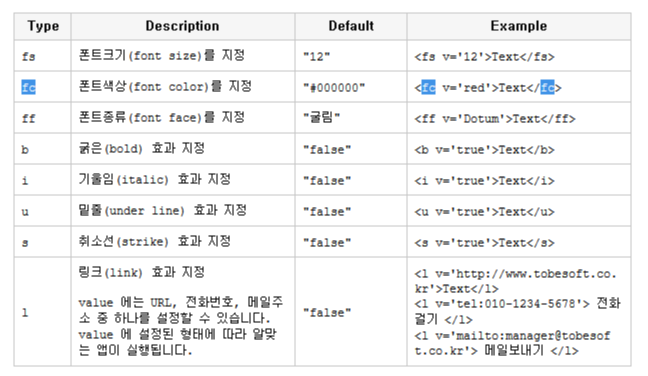Click the 'value 에는 URL, 전화번호' text line
The height and width of the screenshot is (376, 648).
(x=181, y=302)
